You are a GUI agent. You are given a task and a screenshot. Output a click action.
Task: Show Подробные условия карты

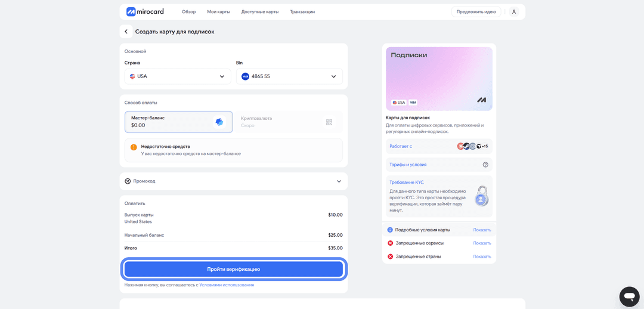[x=482, y=230]
